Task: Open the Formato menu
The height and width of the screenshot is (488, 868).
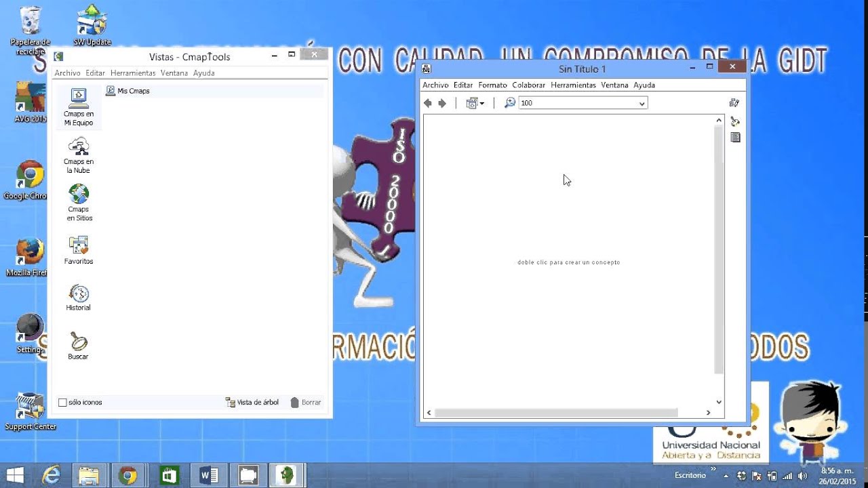Action: point(492,85)
